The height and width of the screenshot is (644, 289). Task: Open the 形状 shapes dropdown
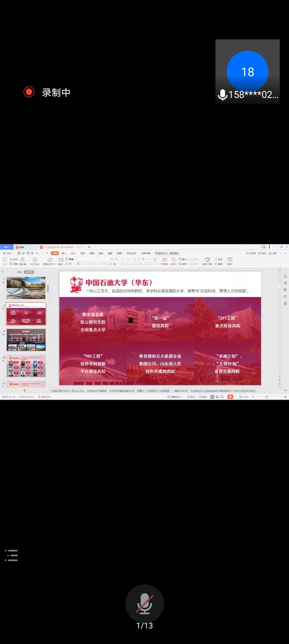point(174,264)
